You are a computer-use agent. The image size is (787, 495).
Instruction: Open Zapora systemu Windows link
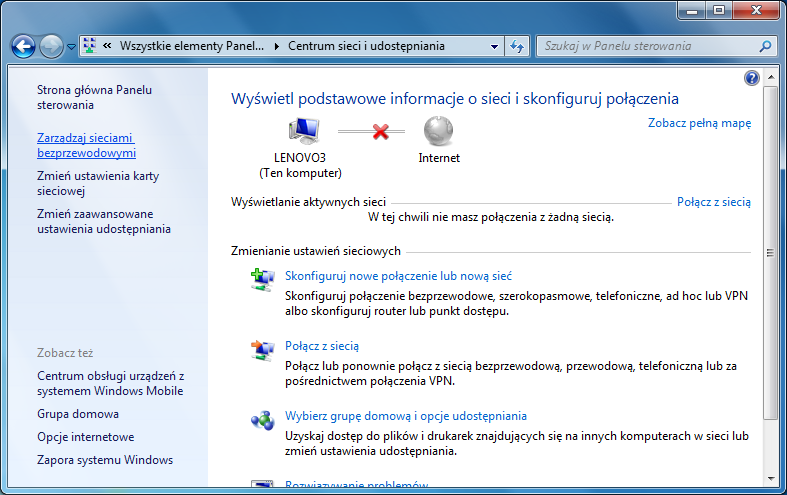[x=105, y=460]
